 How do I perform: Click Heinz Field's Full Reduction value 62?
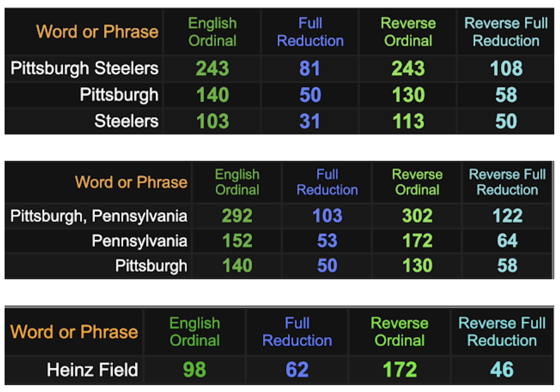click(297, 370)
